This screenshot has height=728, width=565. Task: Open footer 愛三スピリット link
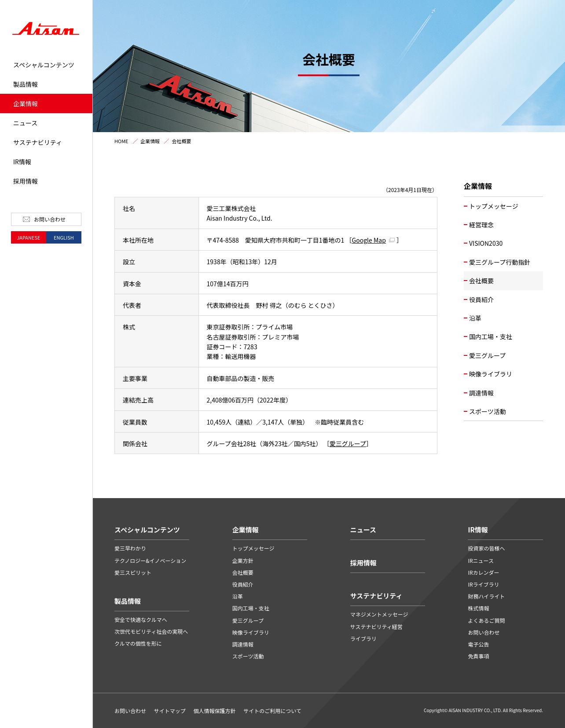pos(133,573)
